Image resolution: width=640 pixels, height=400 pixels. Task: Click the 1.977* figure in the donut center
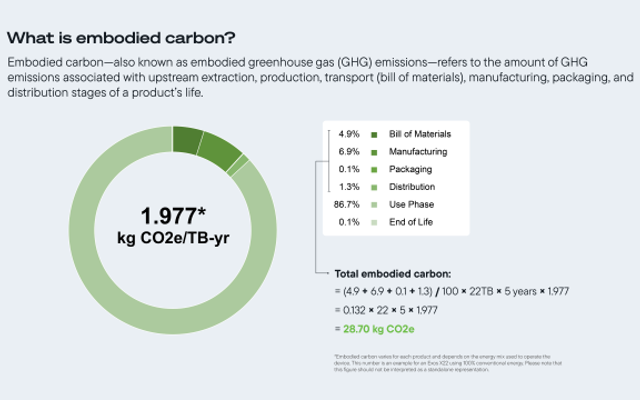[175, 216]
